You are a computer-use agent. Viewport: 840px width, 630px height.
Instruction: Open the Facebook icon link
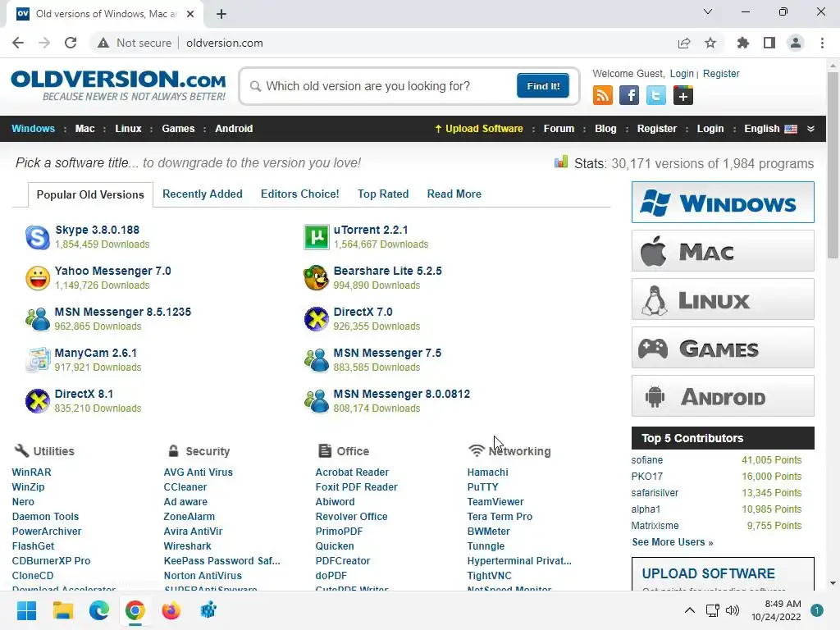point(629,96)
